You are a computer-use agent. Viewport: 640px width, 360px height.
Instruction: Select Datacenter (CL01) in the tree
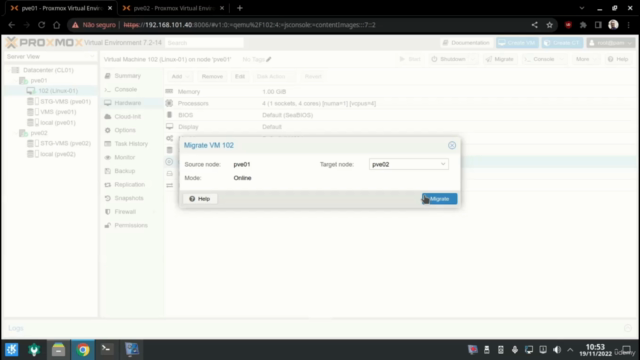pyautogui.click(x=48, y=70)
